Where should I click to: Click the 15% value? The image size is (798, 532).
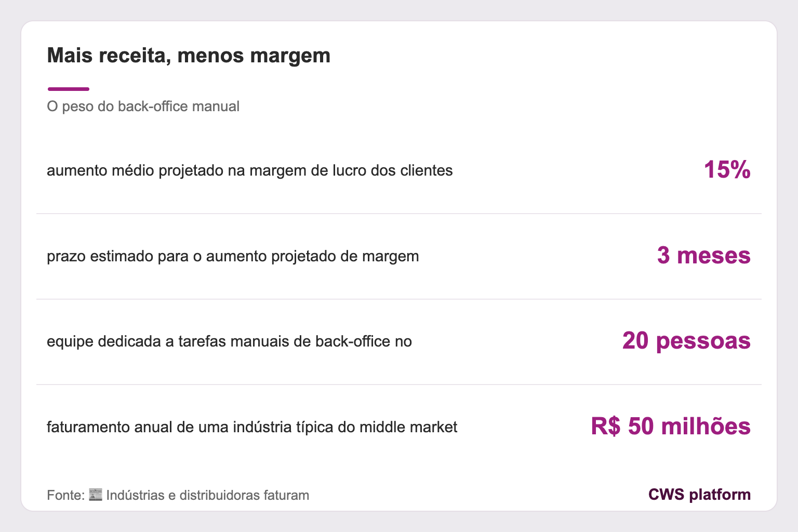727,170
